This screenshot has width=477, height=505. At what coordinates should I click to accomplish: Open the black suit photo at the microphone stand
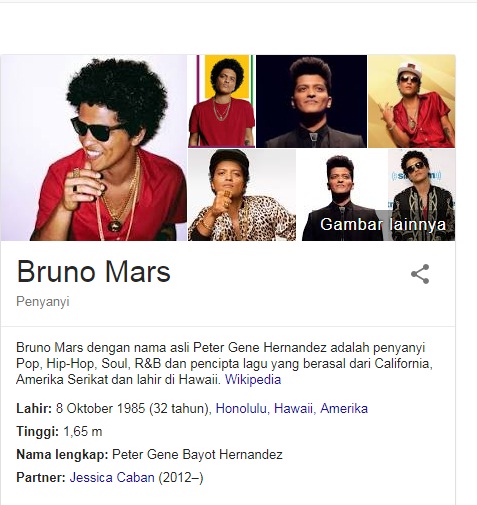click(342, 195)
